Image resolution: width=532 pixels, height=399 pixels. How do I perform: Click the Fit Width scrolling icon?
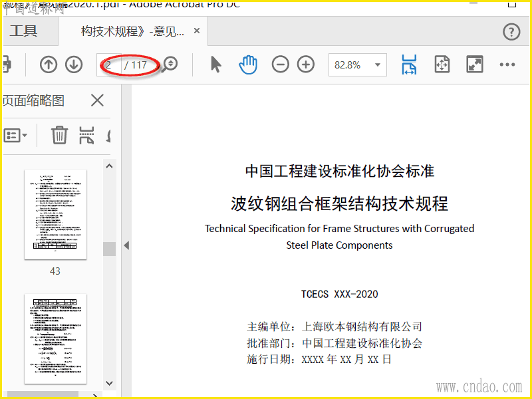click(x=409, y=65)
